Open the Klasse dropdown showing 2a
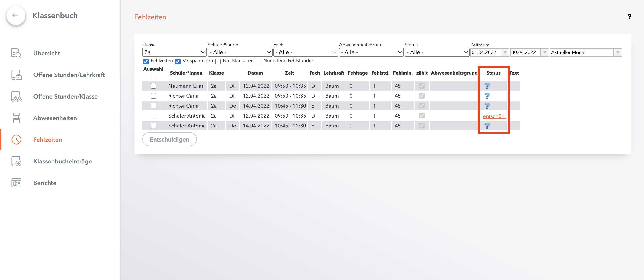644x280 pixels. [174, 52]
